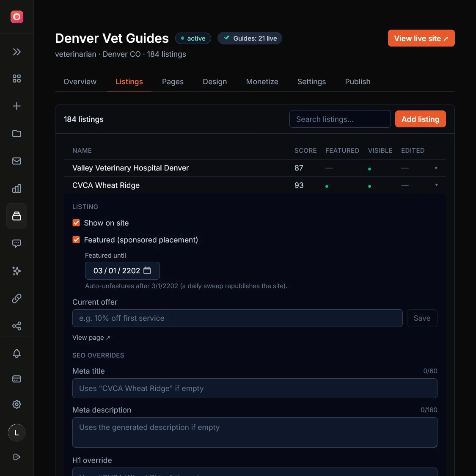
Task: Click score 93 cell
Action: point(299,185)
